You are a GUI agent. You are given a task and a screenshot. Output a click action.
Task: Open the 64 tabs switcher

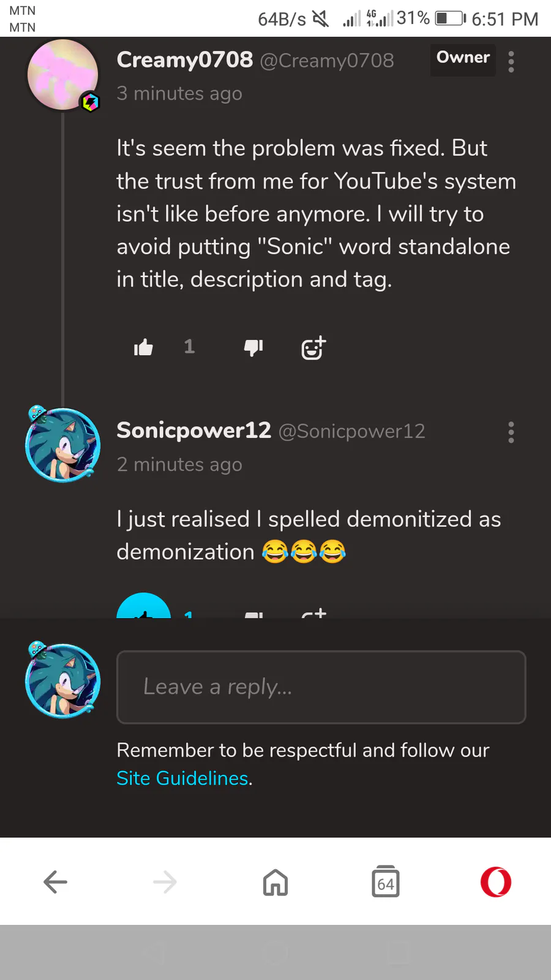pos(386,882)
